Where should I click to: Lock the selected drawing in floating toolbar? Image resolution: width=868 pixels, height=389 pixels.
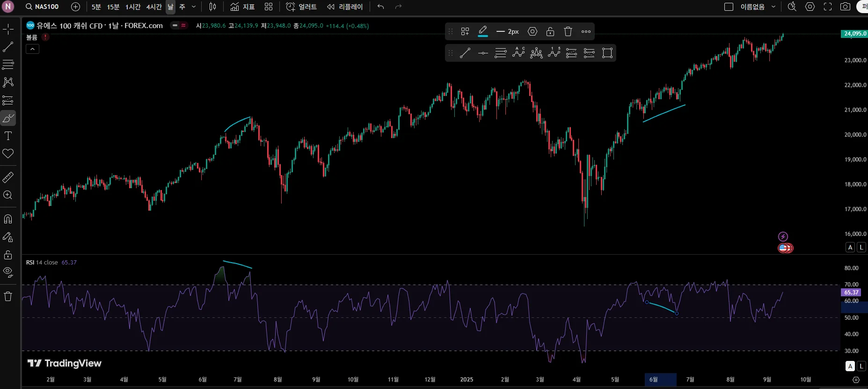pos(550,31)
